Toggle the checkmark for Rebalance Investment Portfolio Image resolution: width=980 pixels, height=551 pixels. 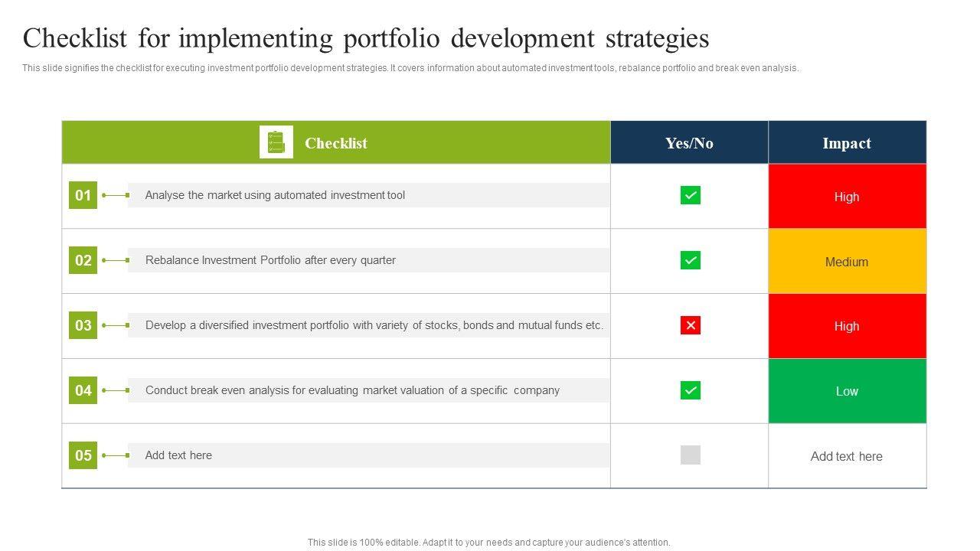(x=690, y=260)
